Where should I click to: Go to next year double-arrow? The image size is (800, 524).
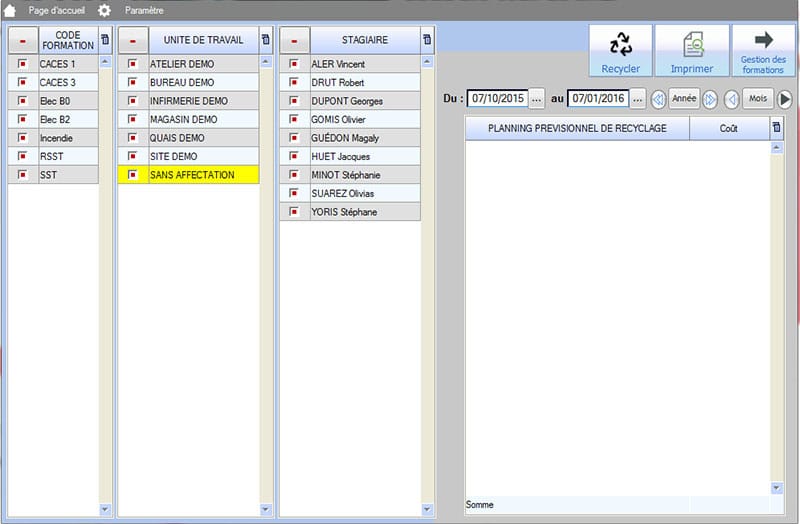point(710,99)
